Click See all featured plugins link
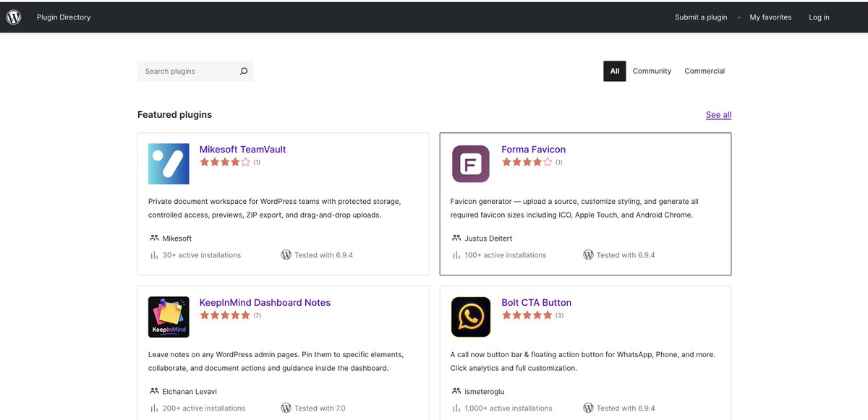This screenshot has width=868, height=420. (718, 115)
